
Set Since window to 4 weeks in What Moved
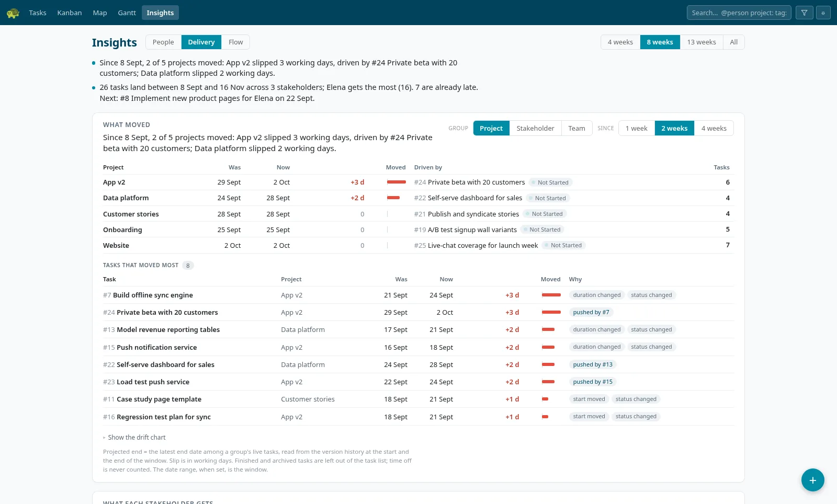pyautogui.click(x=714, y=128)
